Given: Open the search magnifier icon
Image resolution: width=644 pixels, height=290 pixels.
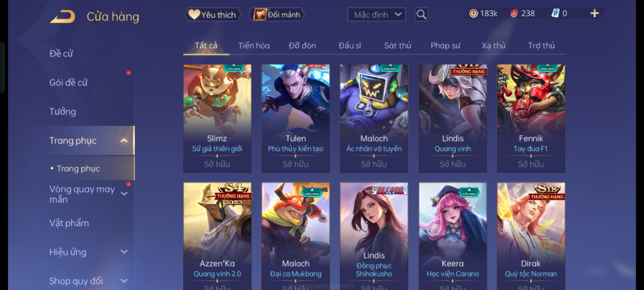Looking at the screenshot, I should tap(421, 15).
